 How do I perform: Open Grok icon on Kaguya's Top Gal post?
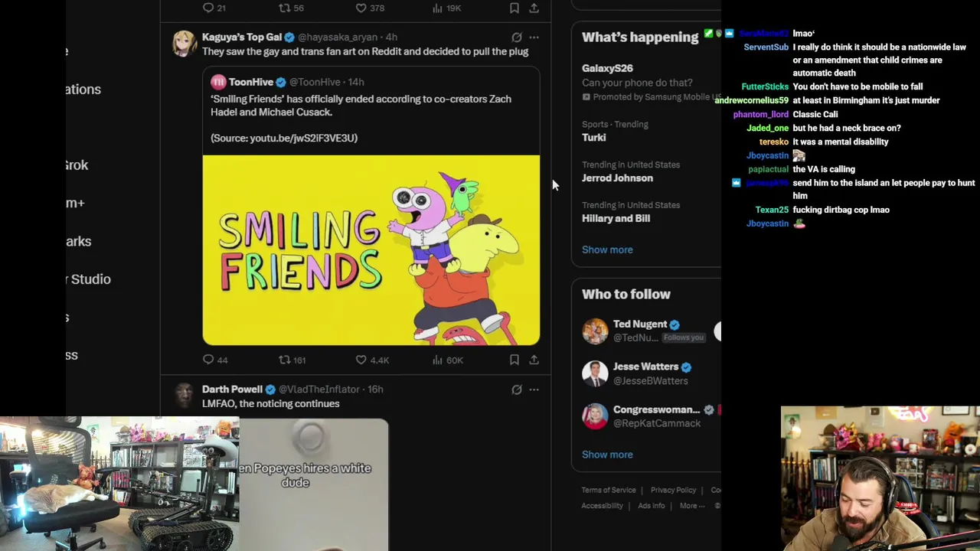click(517, 37)
